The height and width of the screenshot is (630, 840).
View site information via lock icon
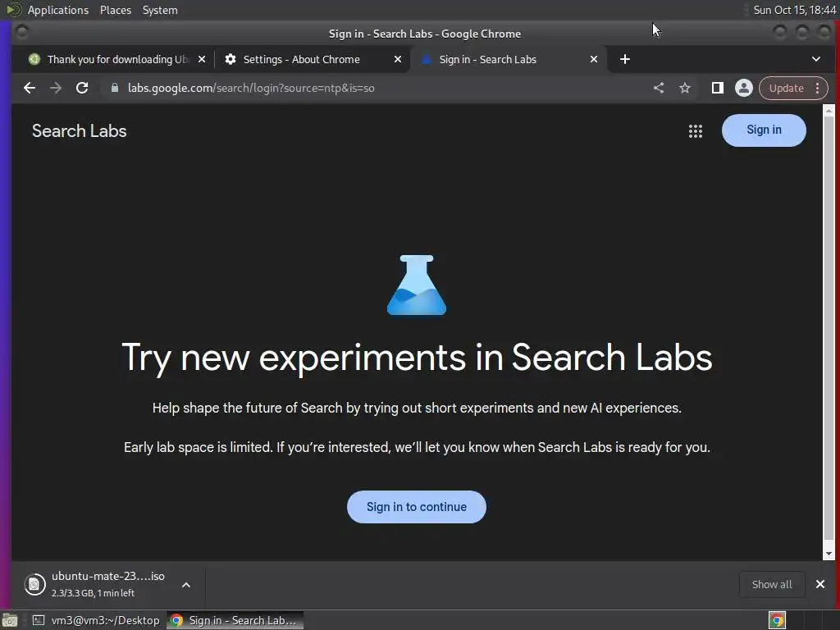point(114,88)
